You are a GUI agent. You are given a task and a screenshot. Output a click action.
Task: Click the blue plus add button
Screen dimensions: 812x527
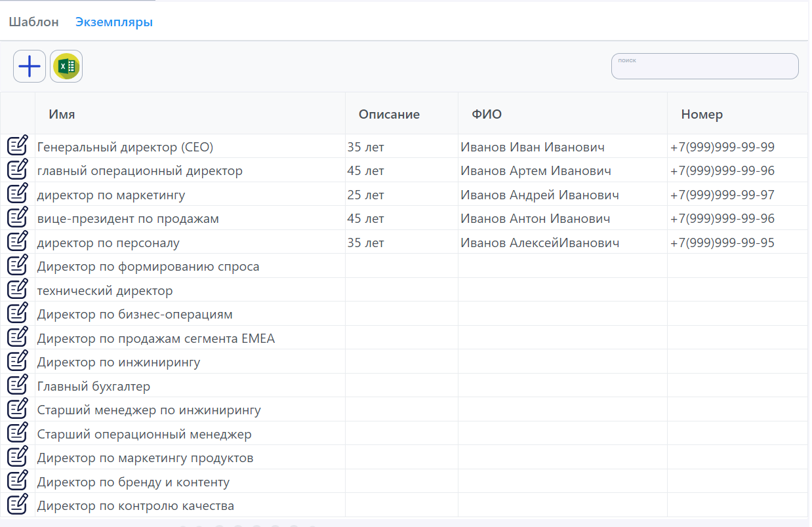tap(30, 66)
